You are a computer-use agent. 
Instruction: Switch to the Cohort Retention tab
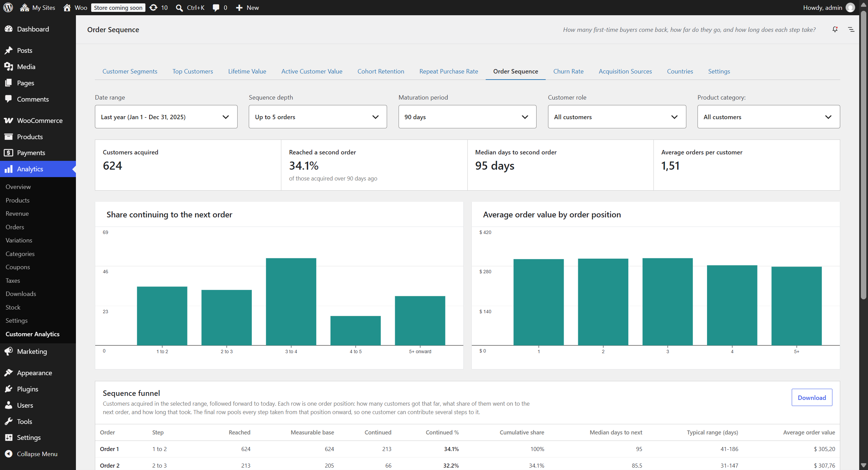pos(381,71)
